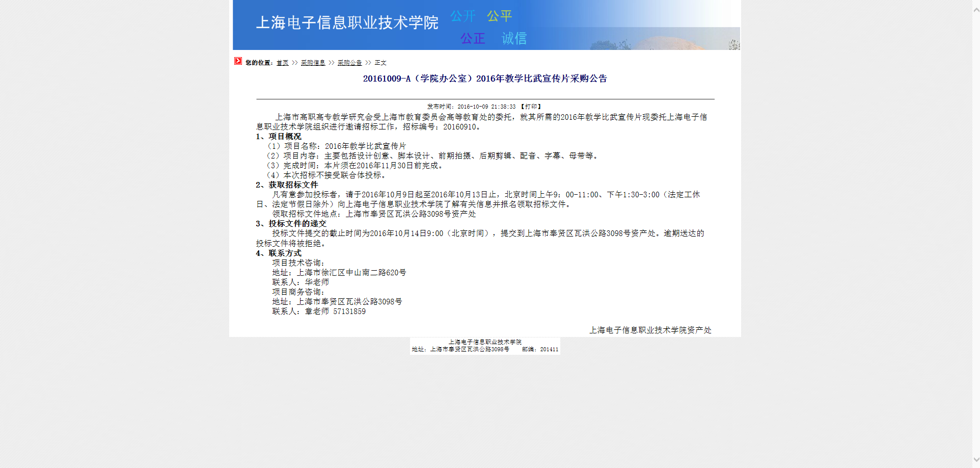Screen dimensions: 980x468
Task: Click the 诚信 slogan in the banner
Action: pyautogui.click(x=514, y=38)
